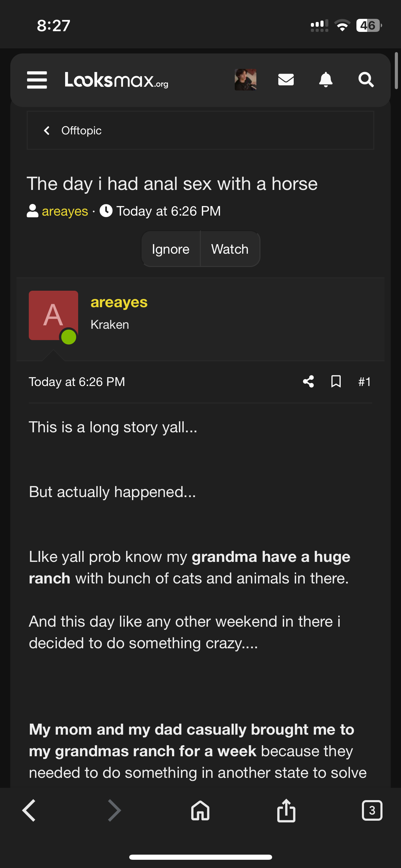This screenshot has width=401, height=868.
Task: Tap the Watch thread button
Action: 230,249
